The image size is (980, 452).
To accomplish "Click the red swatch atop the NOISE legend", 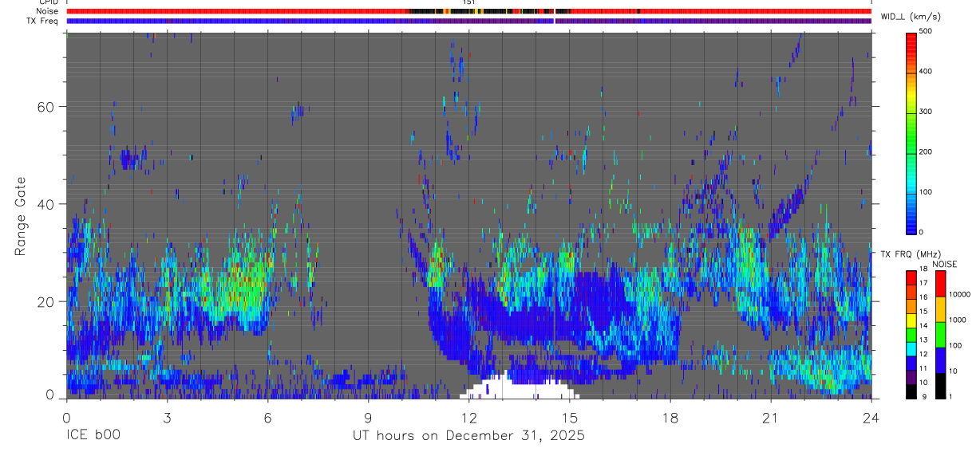I will 941,283.
